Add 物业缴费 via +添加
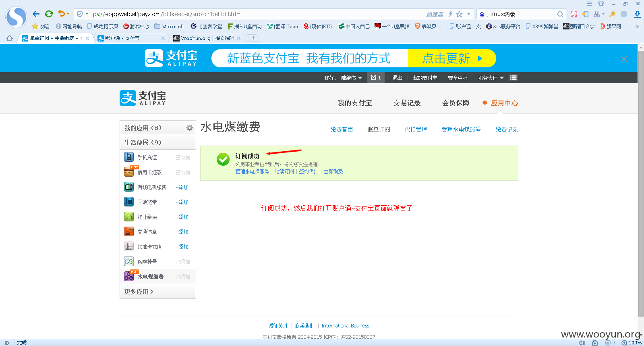644x346 pixels. (x=182, y=217)
